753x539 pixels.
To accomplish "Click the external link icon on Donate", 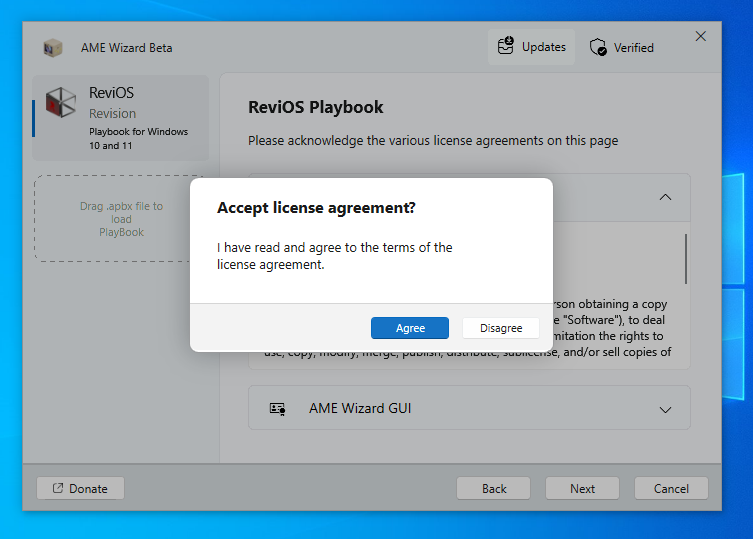I will coord(58,489).
